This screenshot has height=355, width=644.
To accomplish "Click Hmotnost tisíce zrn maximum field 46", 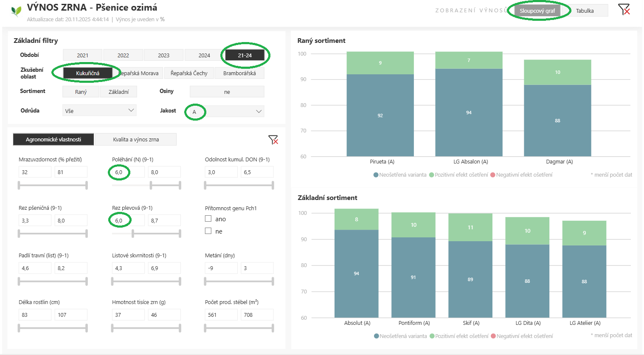I will click(x=164, y=315).
